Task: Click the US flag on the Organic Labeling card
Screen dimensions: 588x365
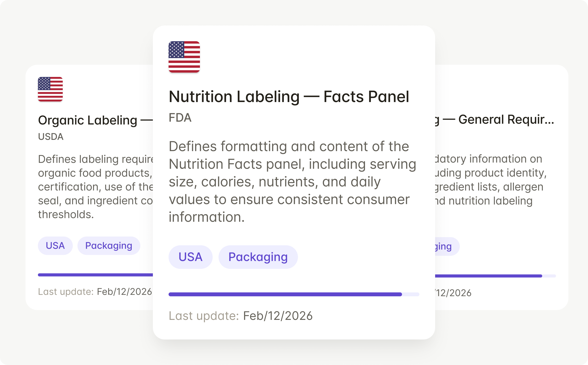Action: tap(50, 89)
